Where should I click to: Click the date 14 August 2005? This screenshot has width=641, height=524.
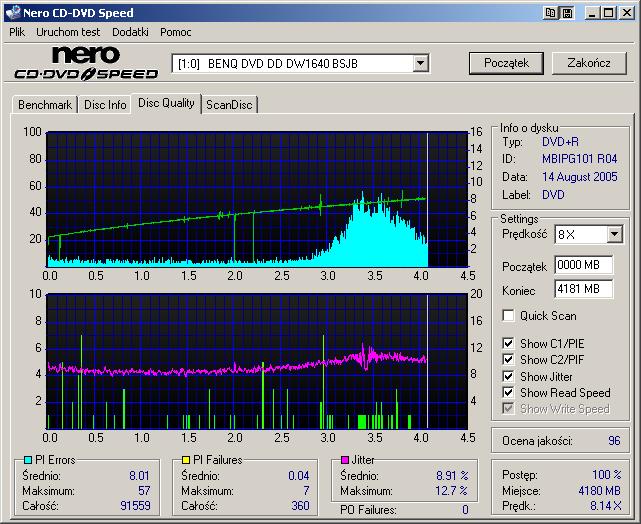[x=579, y=177]
